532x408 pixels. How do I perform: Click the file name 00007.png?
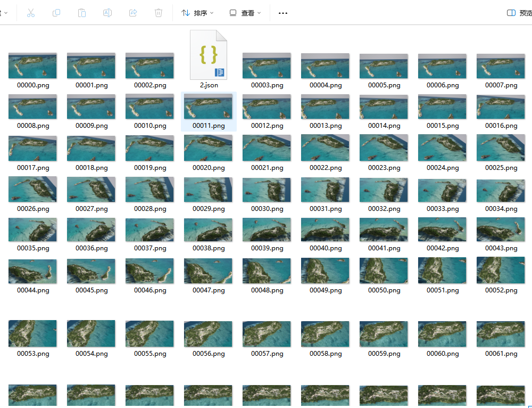click(501, 85)
